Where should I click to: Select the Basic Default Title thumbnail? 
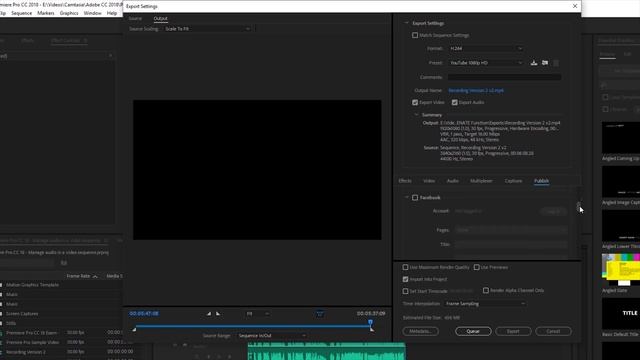(621, 313)
